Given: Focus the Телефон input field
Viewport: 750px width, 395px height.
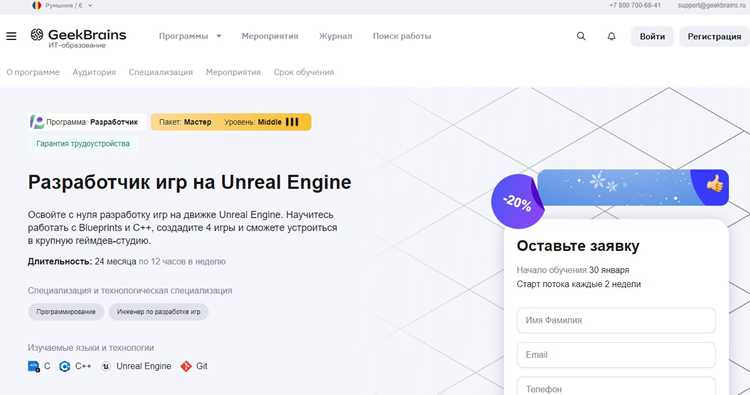Looking at the screenshot, I should click(x=616, y=386).
